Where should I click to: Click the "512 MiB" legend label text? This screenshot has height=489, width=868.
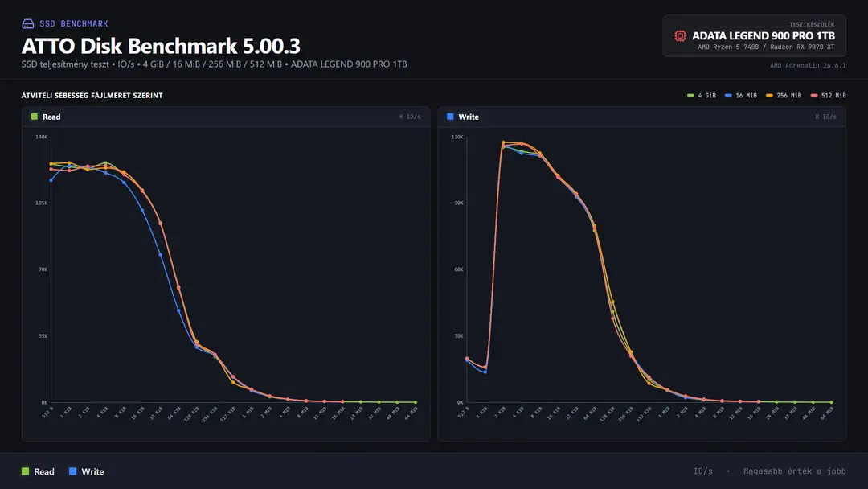(x=833, y=95)
